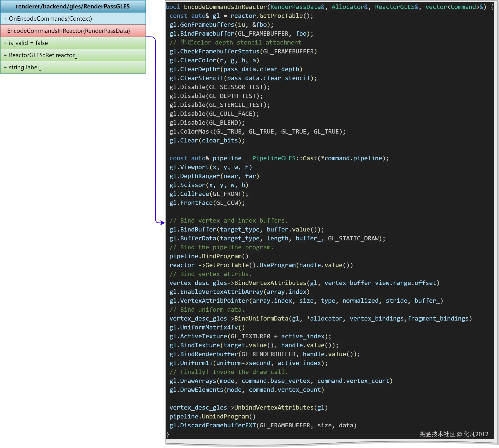This screenshot has height=448, width=499.
Task: Click the gl.Clear(clear_bits) line
Action: click(x=207, y=140)
